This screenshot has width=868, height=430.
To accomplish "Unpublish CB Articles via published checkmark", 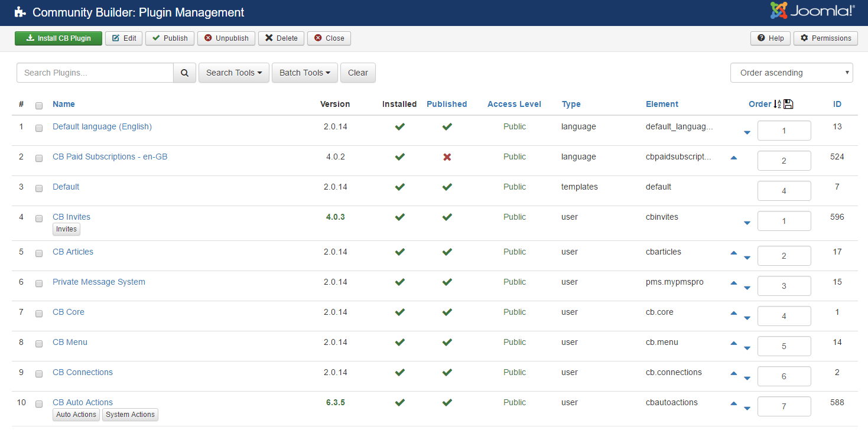I will (447, 252).
